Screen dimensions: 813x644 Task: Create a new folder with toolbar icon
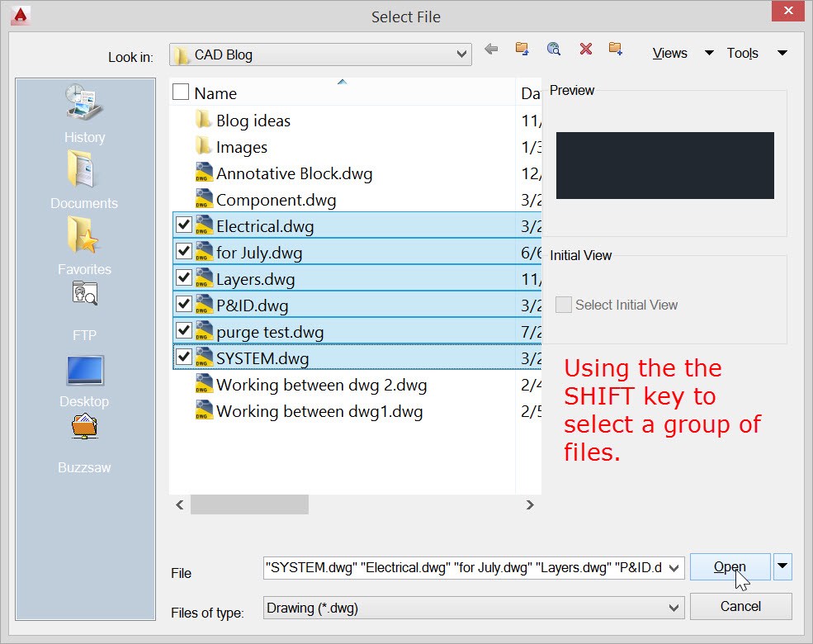click(616, 50)
